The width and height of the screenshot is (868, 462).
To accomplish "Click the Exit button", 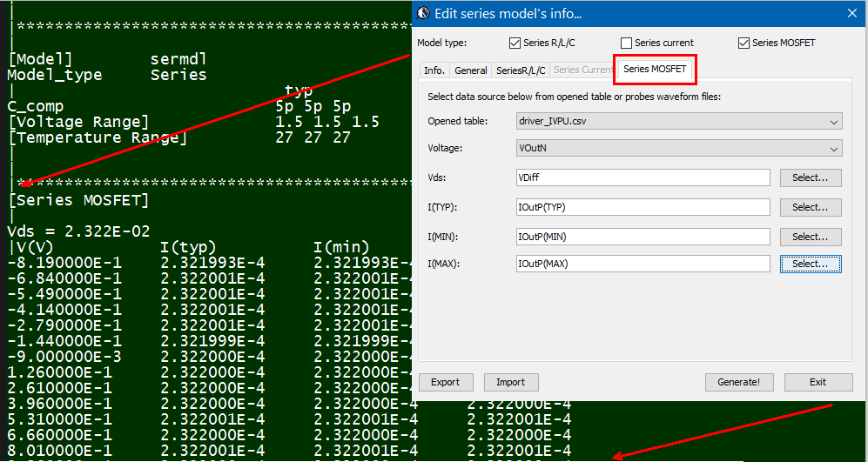I will (818, 382).
